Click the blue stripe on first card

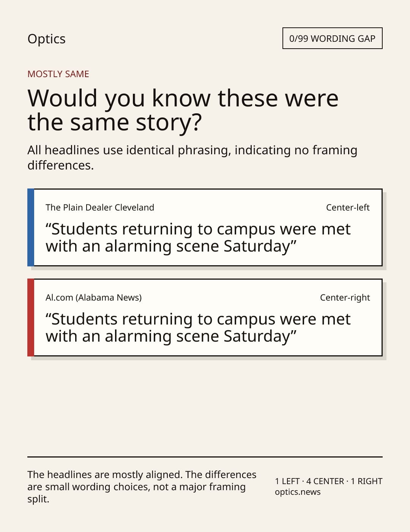tap(31, 227)
